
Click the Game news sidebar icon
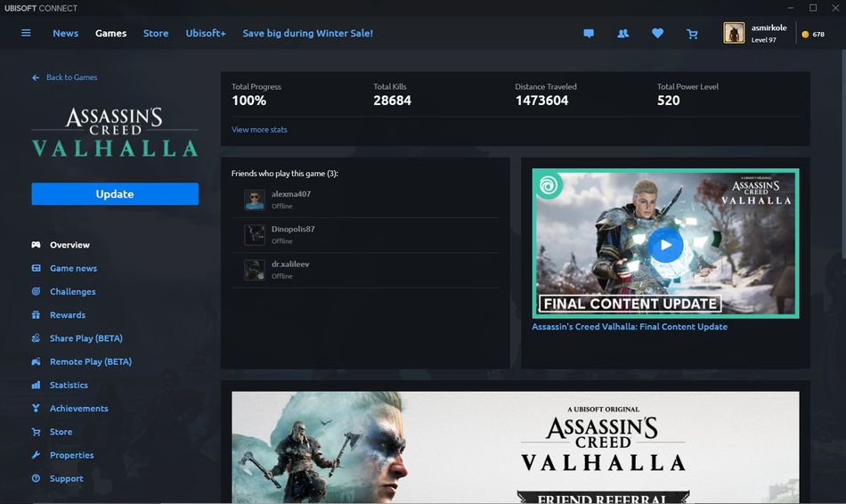tap(36, 268)
